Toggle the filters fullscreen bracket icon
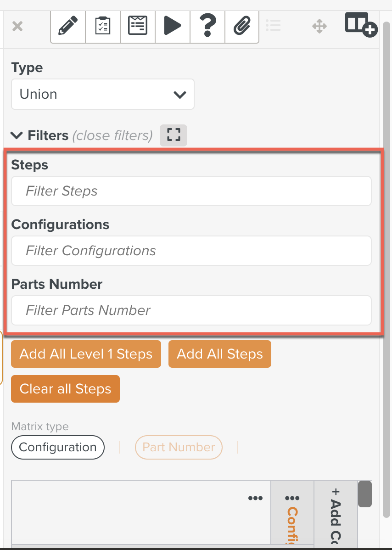The height and width of the screenshot is (550, 392). click(174, 135)
